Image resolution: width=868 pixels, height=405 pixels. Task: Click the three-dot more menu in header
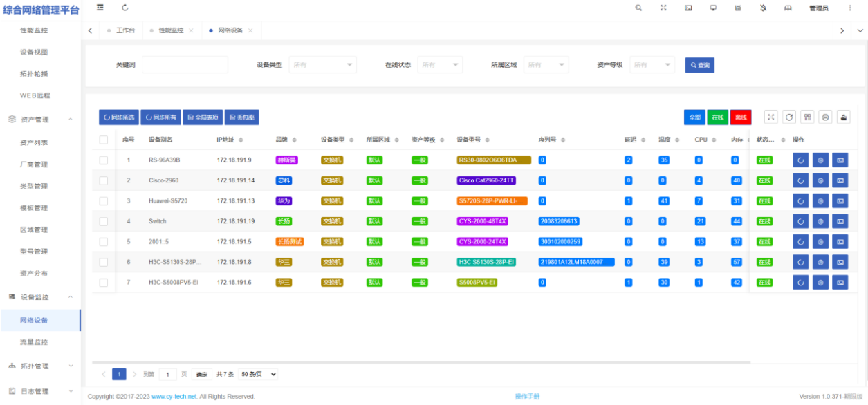point(850,8)
